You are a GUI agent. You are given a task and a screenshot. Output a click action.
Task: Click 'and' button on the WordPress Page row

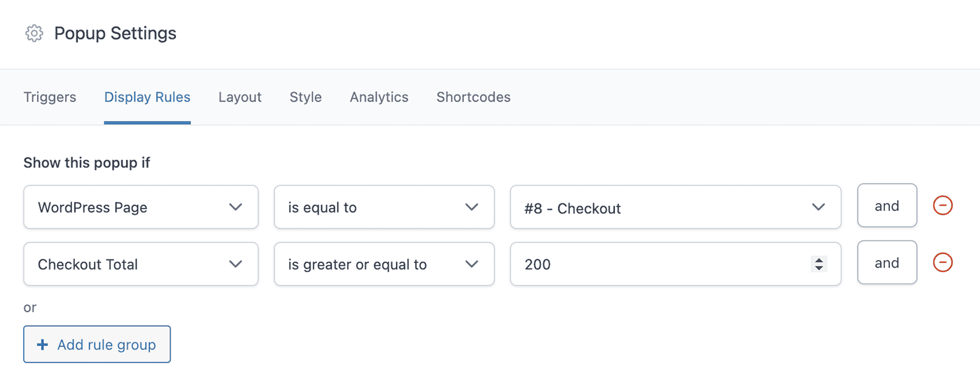[x=887, y=206]
